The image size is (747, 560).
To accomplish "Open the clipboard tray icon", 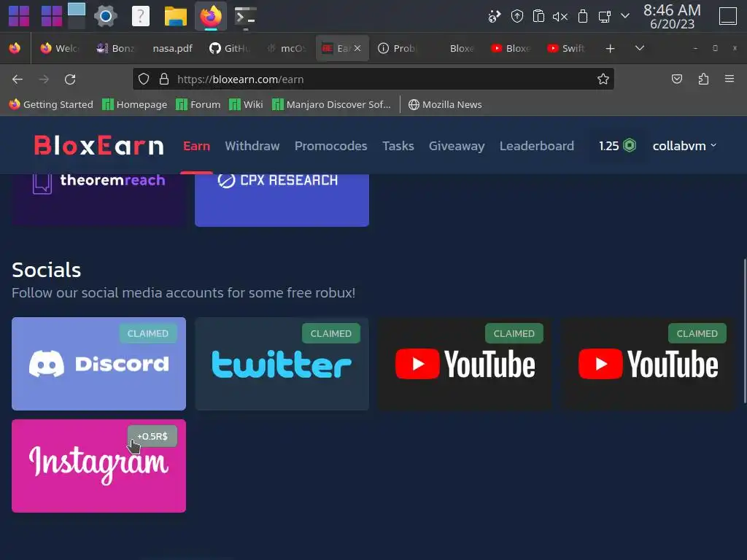I will pos(538,17).
